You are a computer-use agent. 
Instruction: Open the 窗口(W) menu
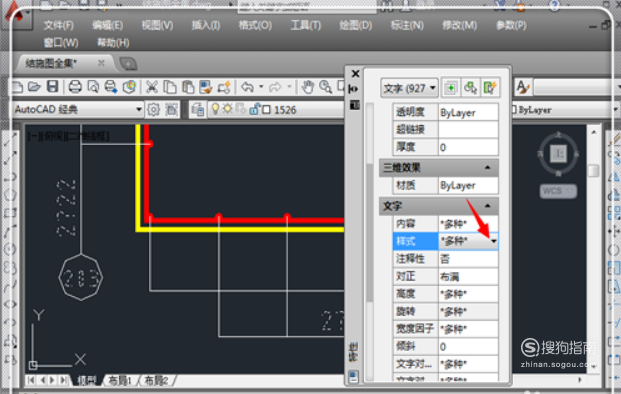tap(61, 42)
